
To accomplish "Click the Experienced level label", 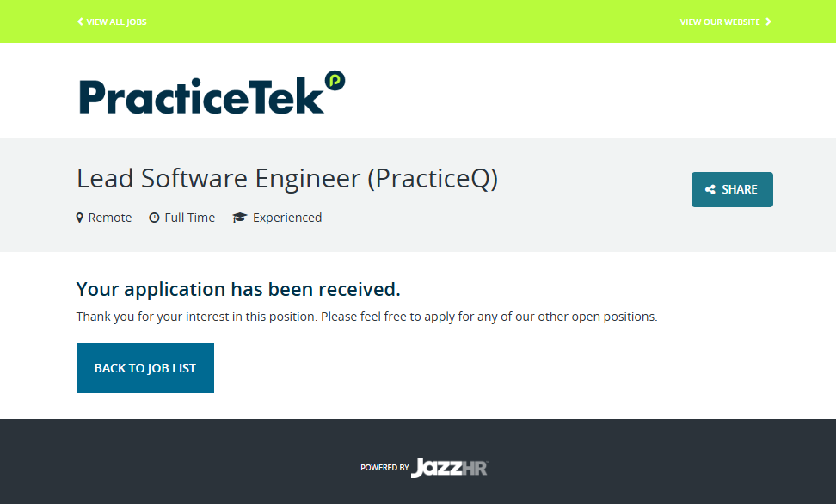I will [x=287, y=218].
